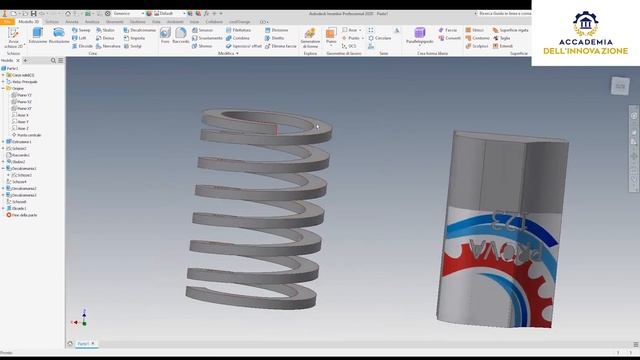The image size is (640, 360).
Task: Add a new browser panel with plus
Action: [25, 60]
